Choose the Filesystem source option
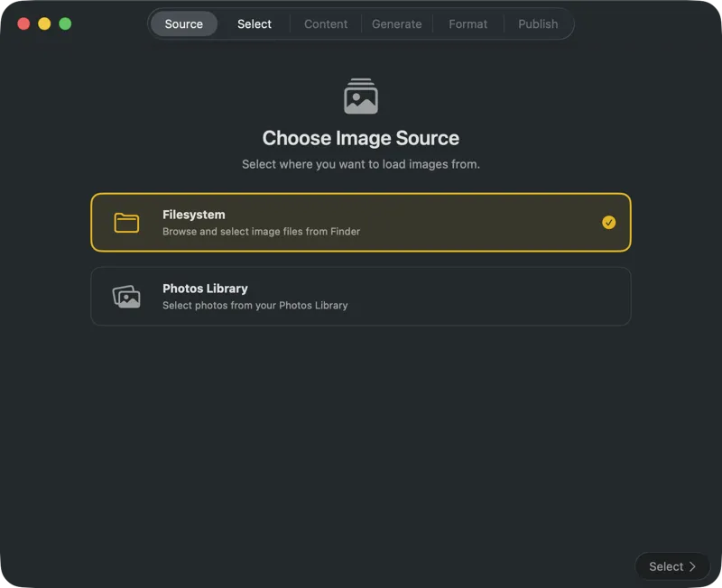The image size is (722, 588). 360,223
